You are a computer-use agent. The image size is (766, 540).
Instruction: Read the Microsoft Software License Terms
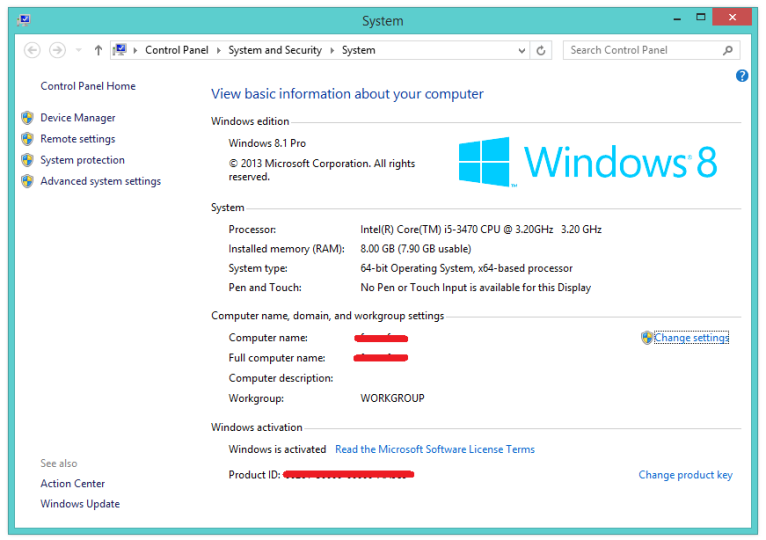click(435, 449)
